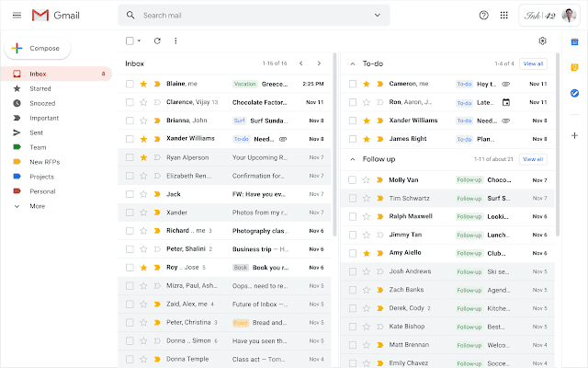Image resolution: width=588 pixels, height=368 pixels.
Task: Open the main menu hamburger icon
Action: pos(17,16)
